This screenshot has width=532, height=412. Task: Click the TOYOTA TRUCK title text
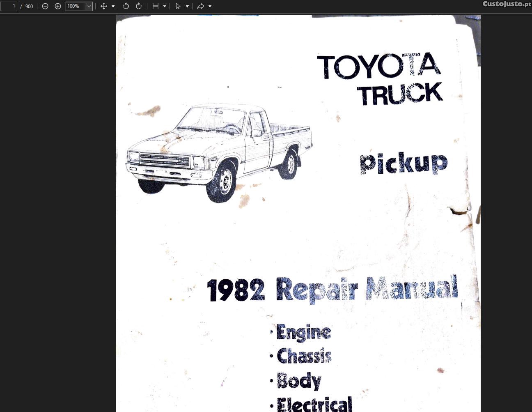[380, 78]
